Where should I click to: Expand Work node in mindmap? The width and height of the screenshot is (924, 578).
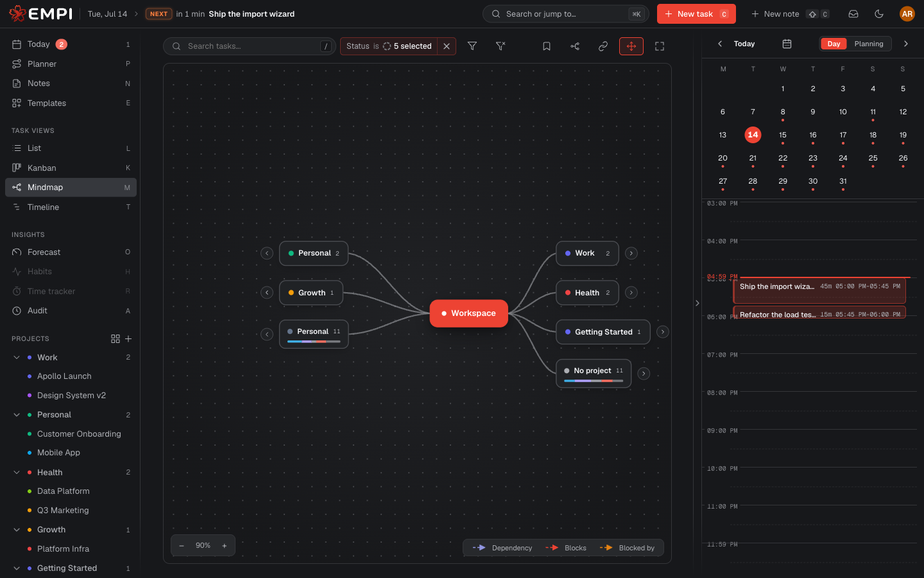tap(631, 253)
